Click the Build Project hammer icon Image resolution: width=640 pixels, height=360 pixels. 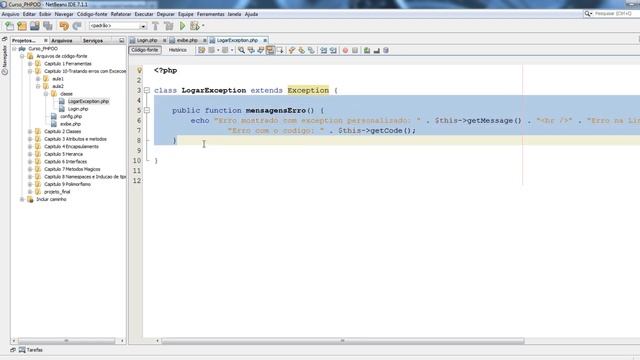coord(156,26)
